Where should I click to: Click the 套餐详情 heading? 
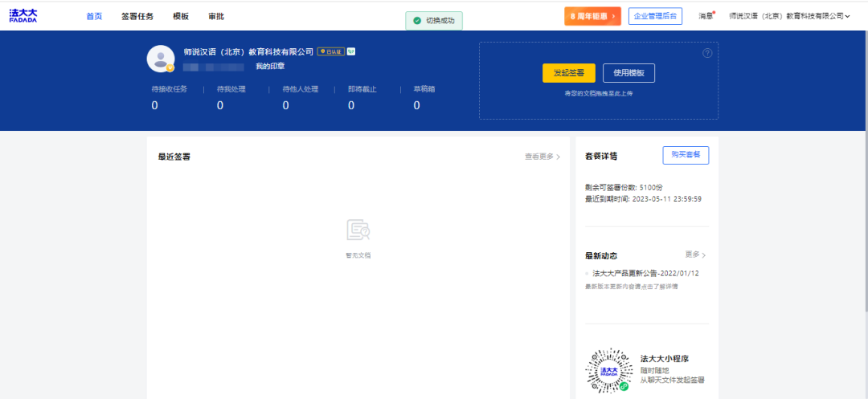601,157
